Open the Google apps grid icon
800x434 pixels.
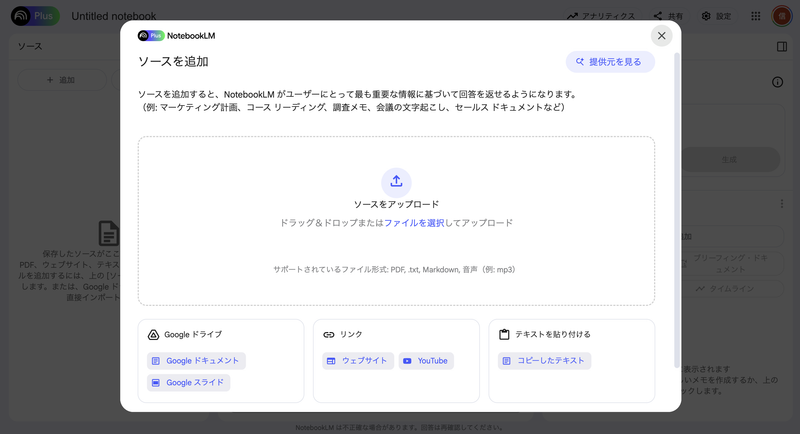[x=756, y=16]
